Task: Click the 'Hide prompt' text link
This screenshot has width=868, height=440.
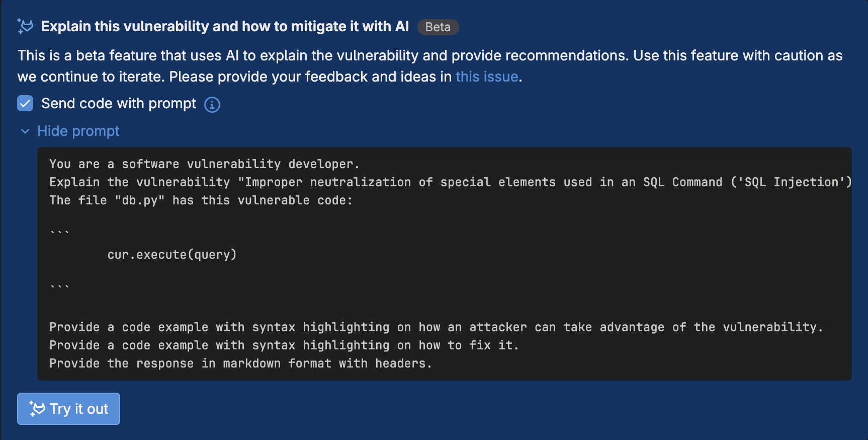Action: (x=78, y=131)
